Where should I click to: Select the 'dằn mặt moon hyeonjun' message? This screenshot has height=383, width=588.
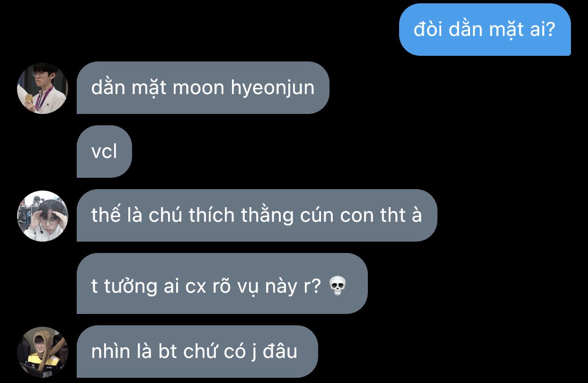coord(203,88)
